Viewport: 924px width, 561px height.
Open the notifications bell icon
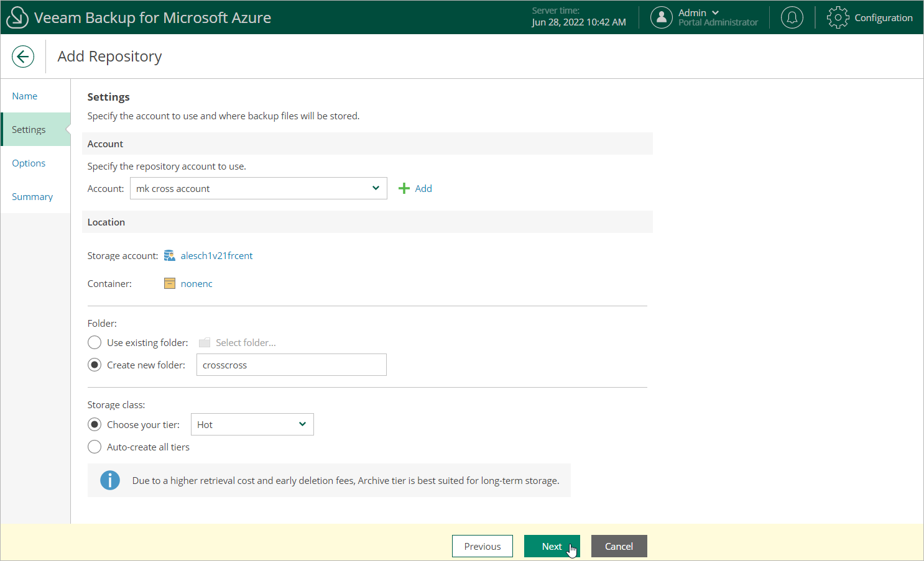[792, 17]
